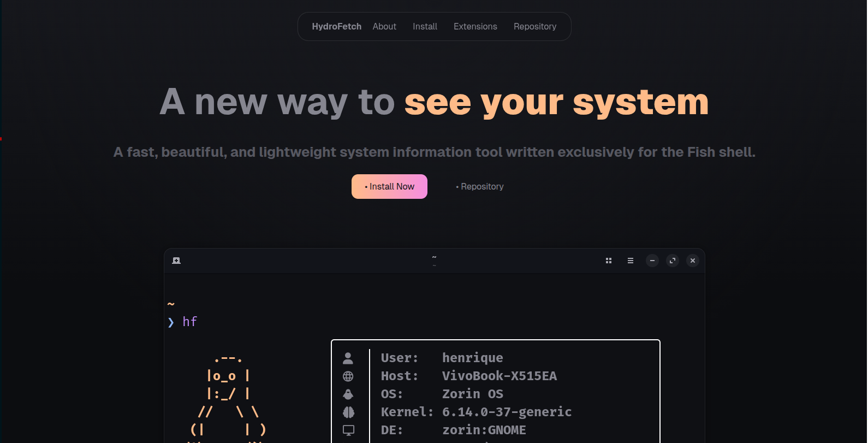Click the prompt chevron before hf
Image resolution: width=868 pixels, height=443 pixels.
pos(171,322)
